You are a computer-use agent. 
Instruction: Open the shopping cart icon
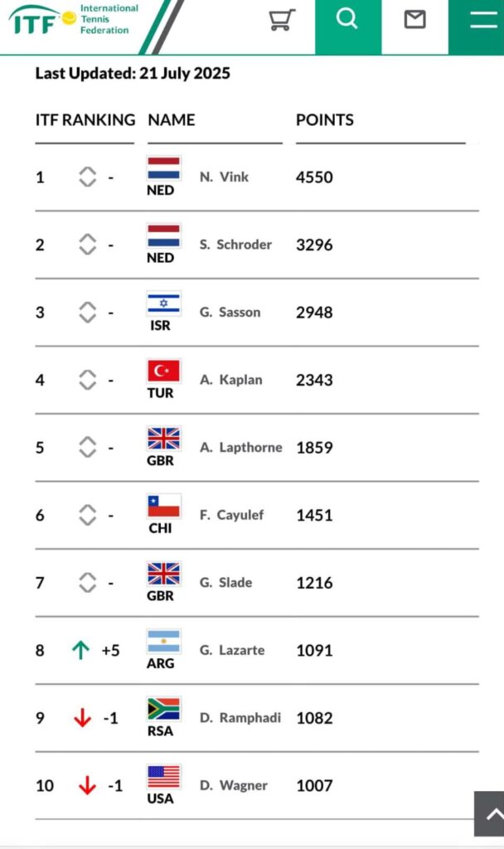click(x=282, y=20)
